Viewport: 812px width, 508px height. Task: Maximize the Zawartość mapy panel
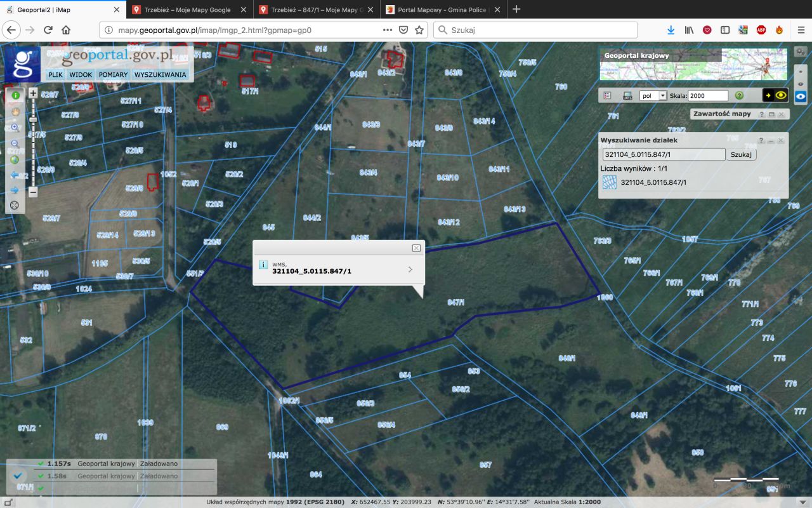[x=771, y=114]
